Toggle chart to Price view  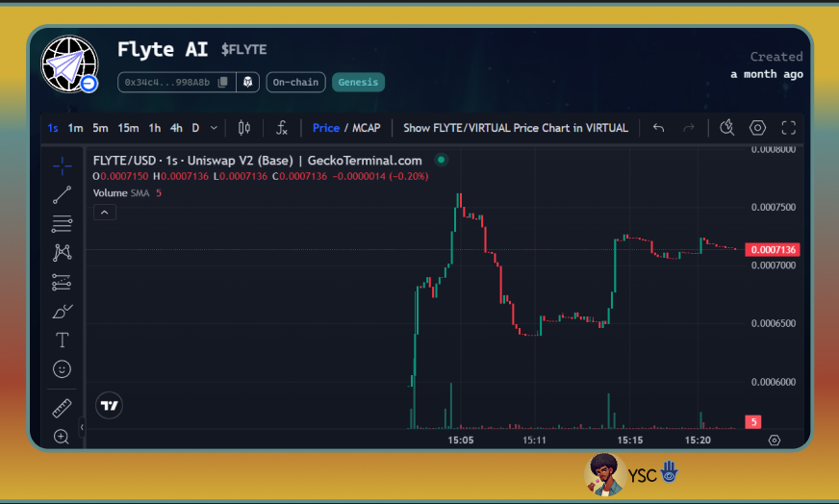point(326,128)
